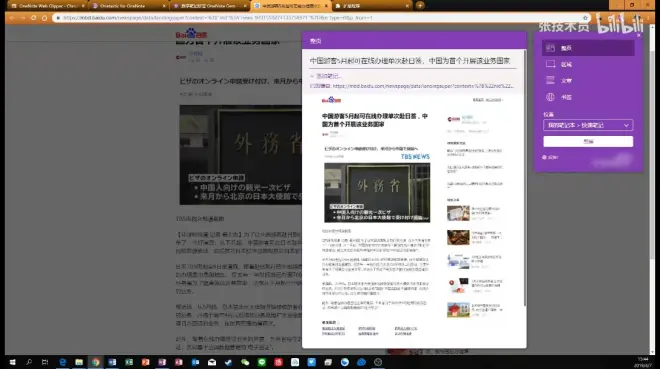Open the source URL link in preview

423,86
